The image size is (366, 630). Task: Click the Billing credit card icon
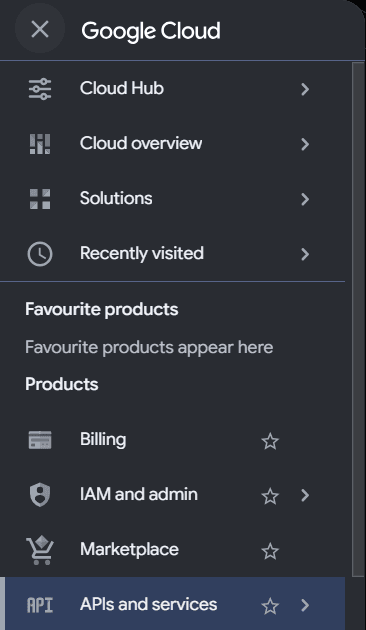40,440
